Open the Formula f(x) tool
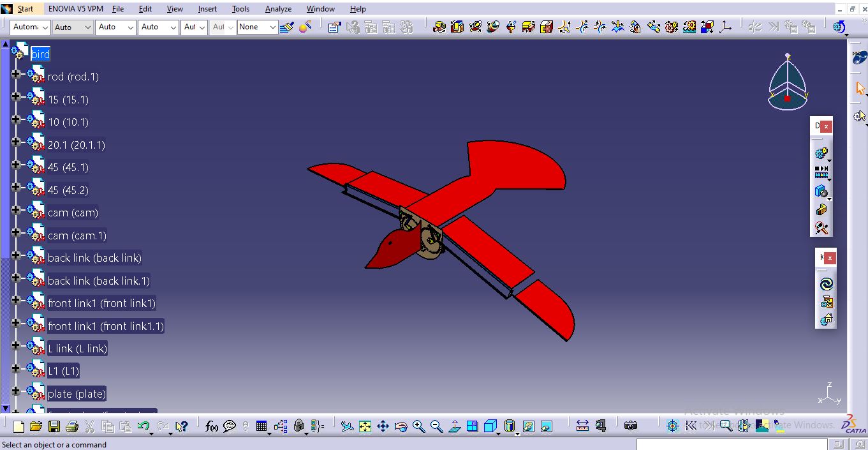 pyautogui.click(x=212, y=426)
